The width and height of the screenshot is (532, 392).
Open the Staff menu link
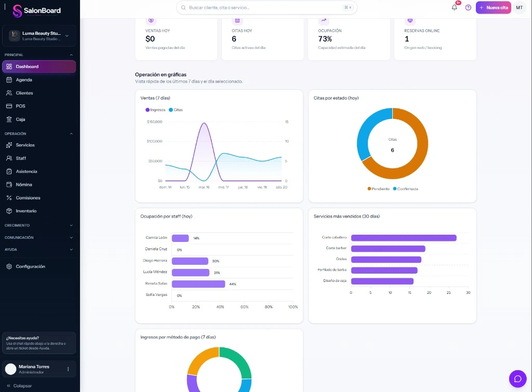pyautogui.click(x=39, y=158)
